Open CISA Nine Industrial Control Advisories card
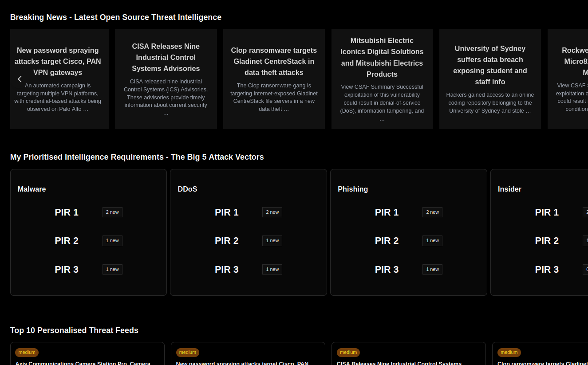 pos(166,57)
